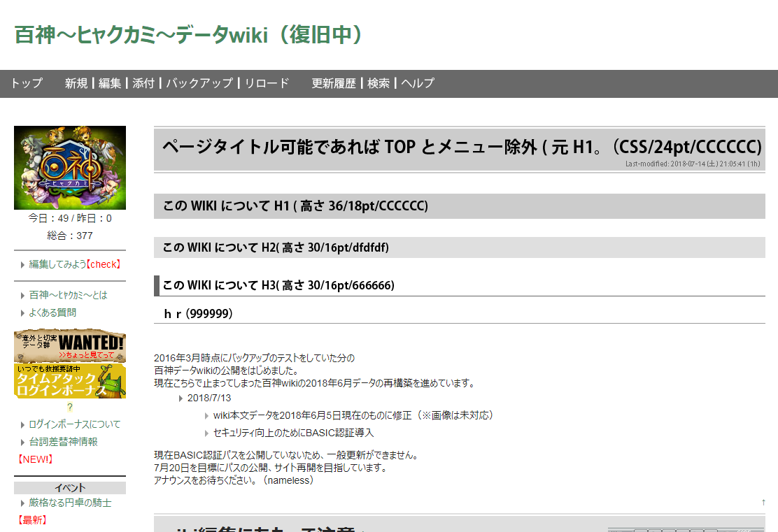Open the ヘルプ help page

pyautogui.click(x=418, y=83)
